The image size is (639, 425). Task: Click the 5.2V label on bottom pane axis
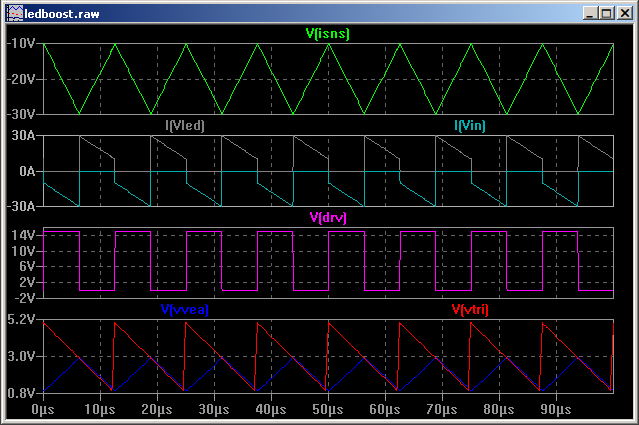22,320
